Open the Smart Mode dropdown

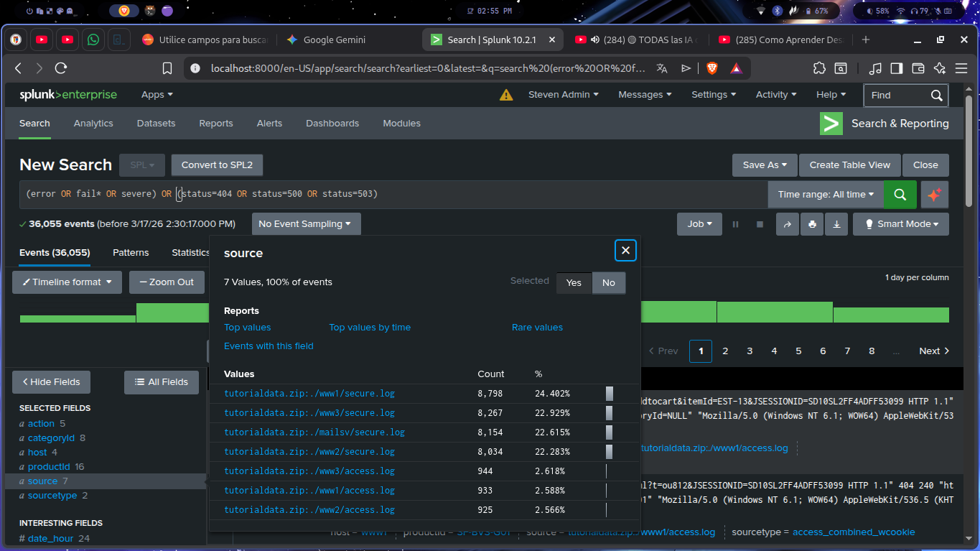901,224
